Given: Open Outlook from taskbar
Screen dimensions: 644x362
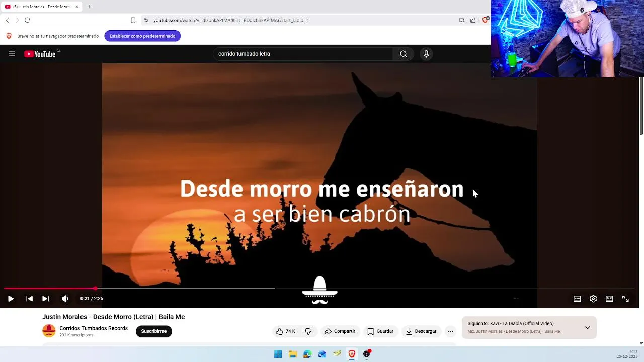Looking at the screenshot, I should click(322, 354).
